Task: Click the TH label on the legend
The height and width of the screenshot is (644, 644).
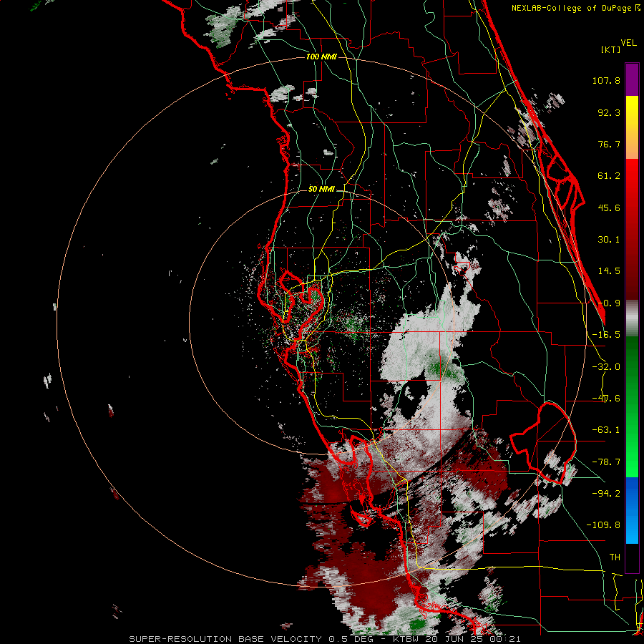Action: pos(615,557)
